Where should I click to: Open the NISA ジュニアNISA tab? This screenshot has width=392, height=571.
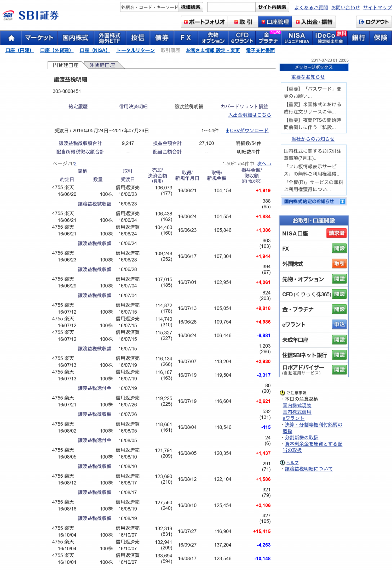tap(297, 38)
